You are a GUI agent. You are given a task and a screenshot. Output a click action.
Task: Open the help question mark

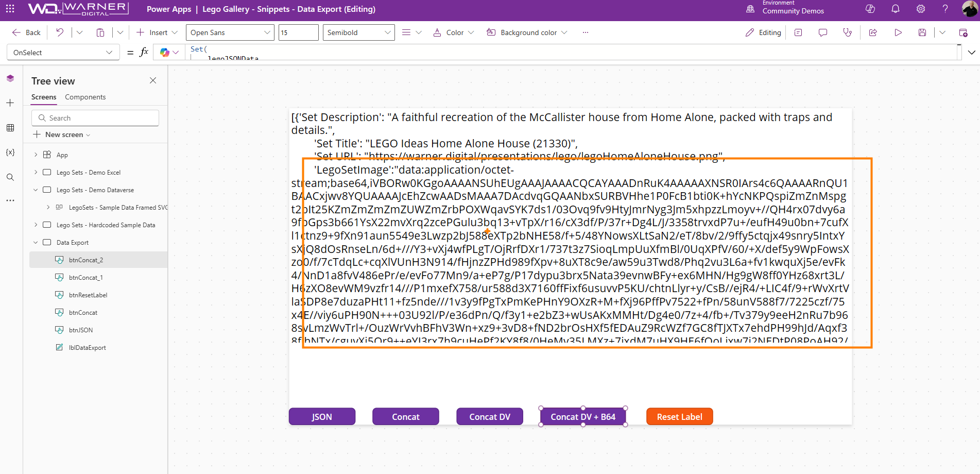(x=945, y=9)
